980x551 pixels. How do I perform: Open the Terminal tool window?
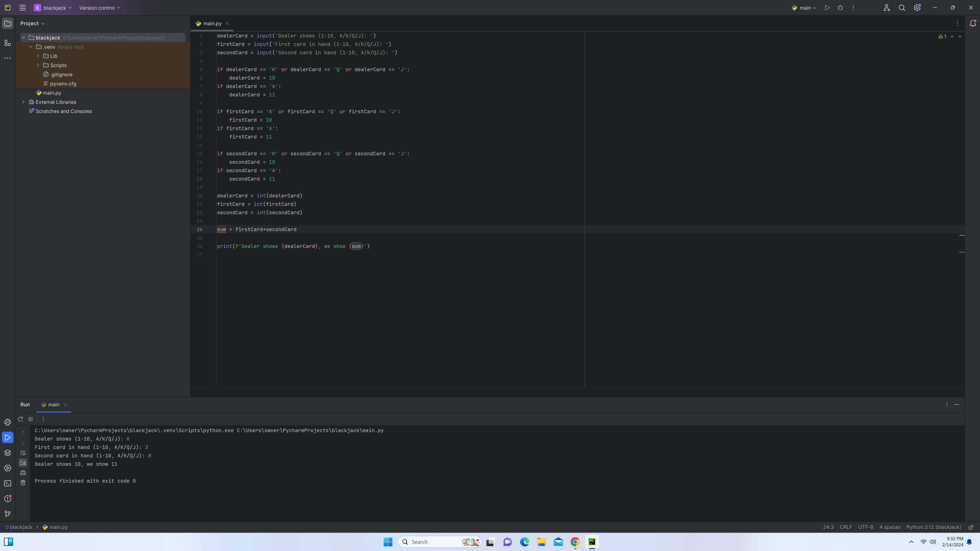click(x=8, y=483)
